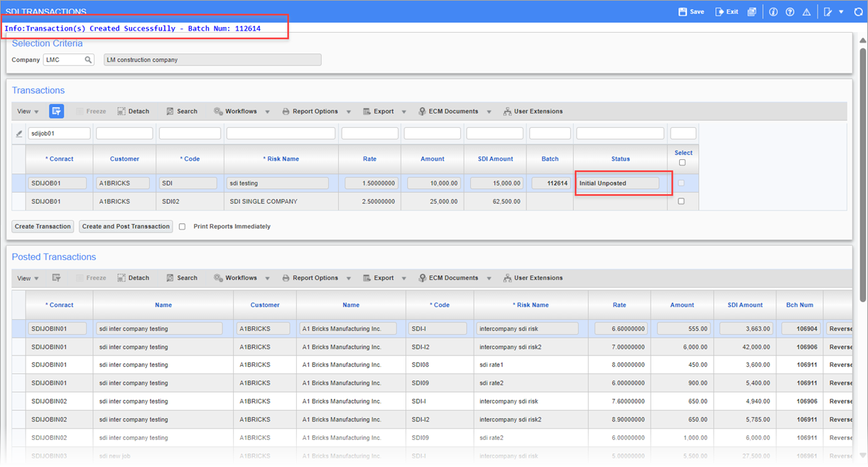Viewport: 868px width, 467px height.
Task: Open the Company lookup magnifier icon
Action: click(89, 60)
